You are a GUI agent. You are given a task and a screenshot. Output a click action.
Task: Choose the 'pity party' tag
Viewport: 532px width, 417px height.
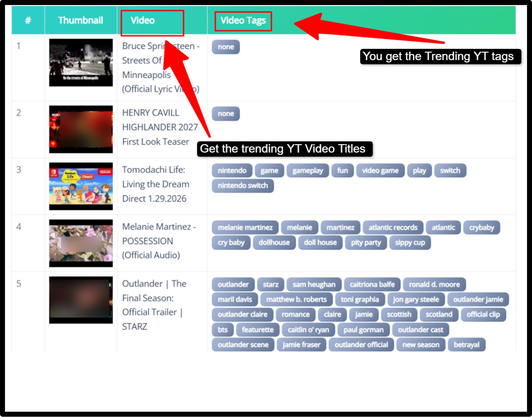point(366,243)
